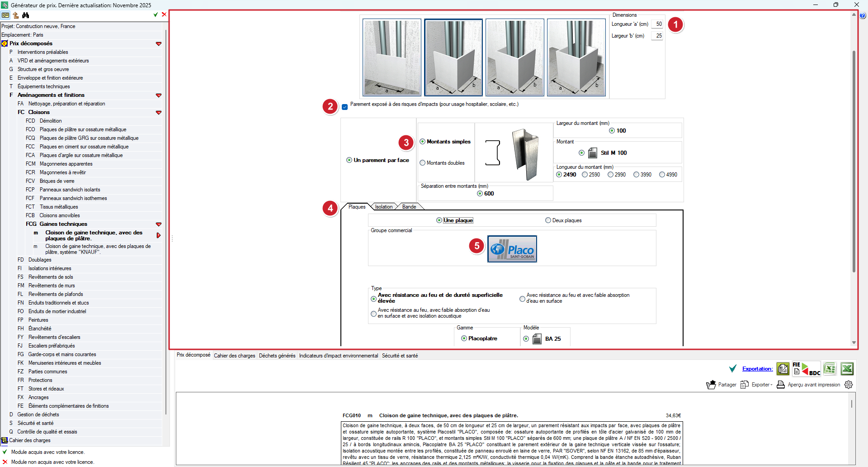Screen dimensions: 868x467
Task: Click the Longueur 'a' dimension field
Action: click(657, 24)
